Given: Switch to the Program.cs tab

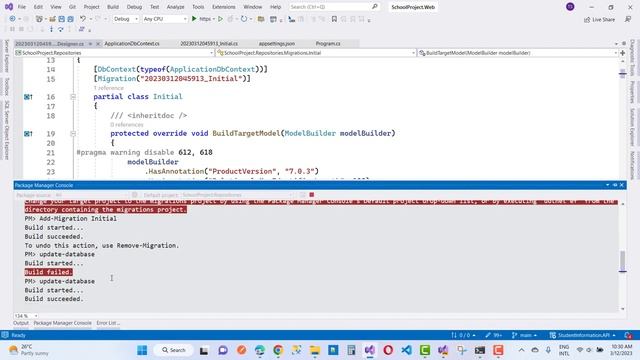Looking at the screenshot, I should pyautogui.click(x=328, y=43).
